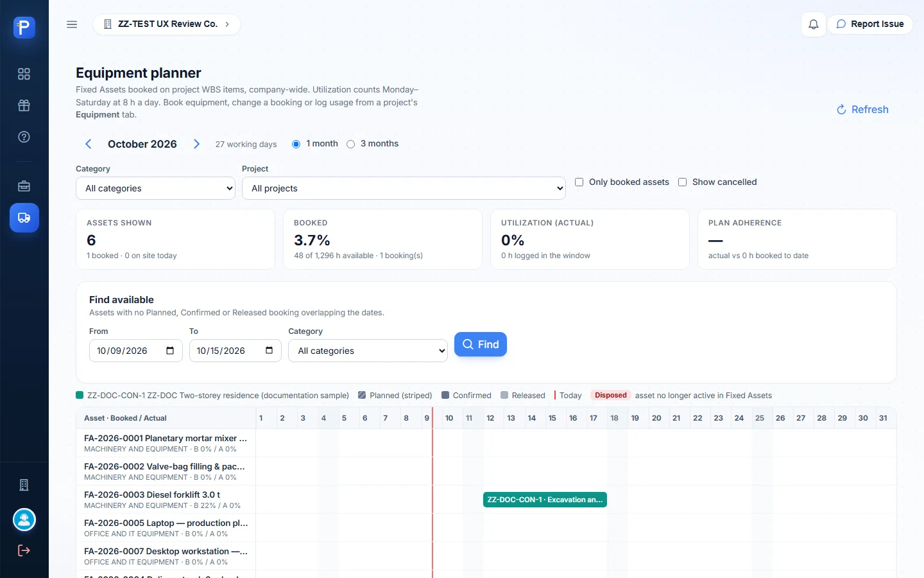Open Category dropdown in Find available

click(x=368, y=351)
